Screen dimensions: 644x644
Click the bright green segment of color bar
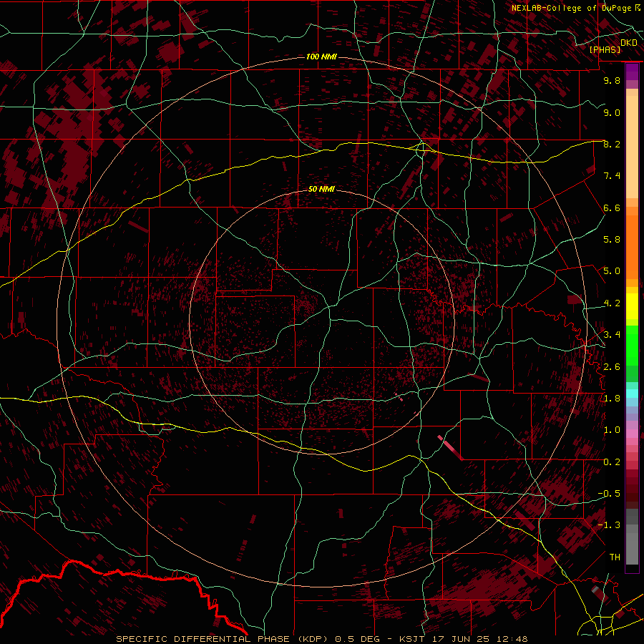[x=632, y=346]
